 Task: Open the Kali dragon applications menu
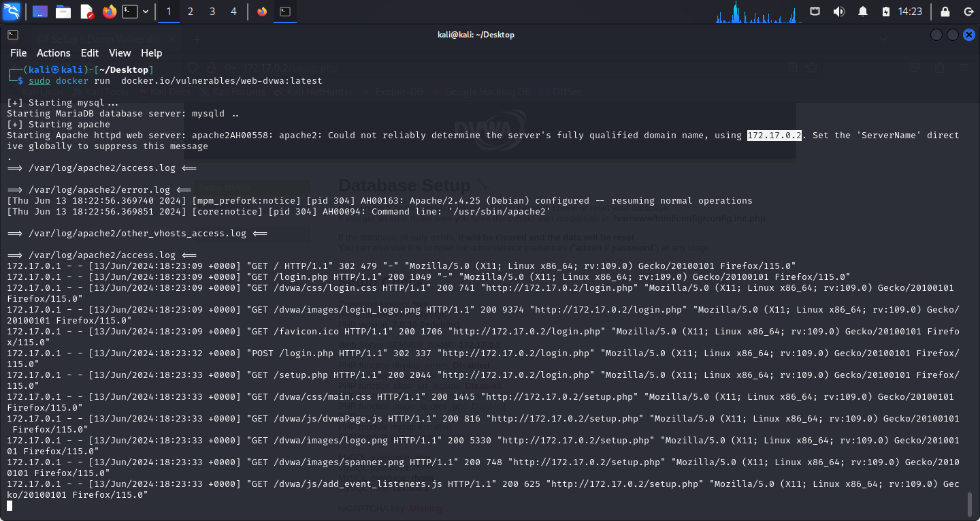click(x=12, y=12)
